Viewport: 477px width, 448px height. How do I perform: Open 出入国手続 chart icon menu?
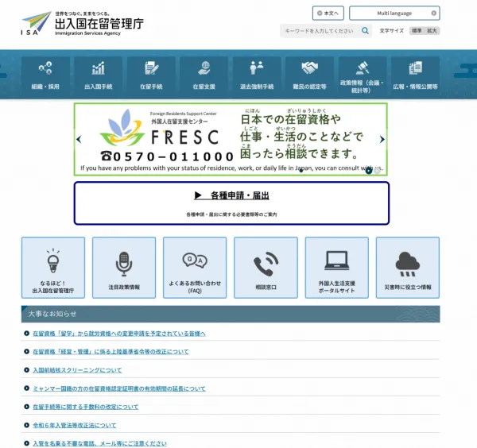pyautogui.click(x=98, y=73)
